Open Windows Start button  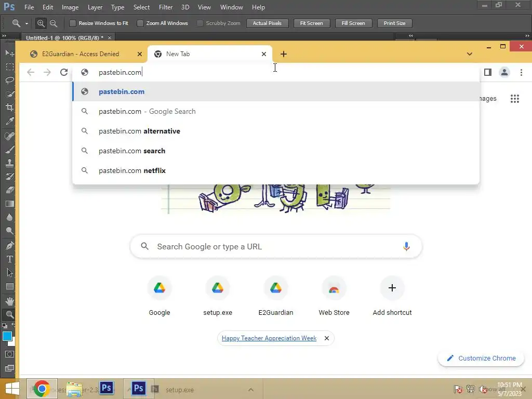click(x=12, y=389)
